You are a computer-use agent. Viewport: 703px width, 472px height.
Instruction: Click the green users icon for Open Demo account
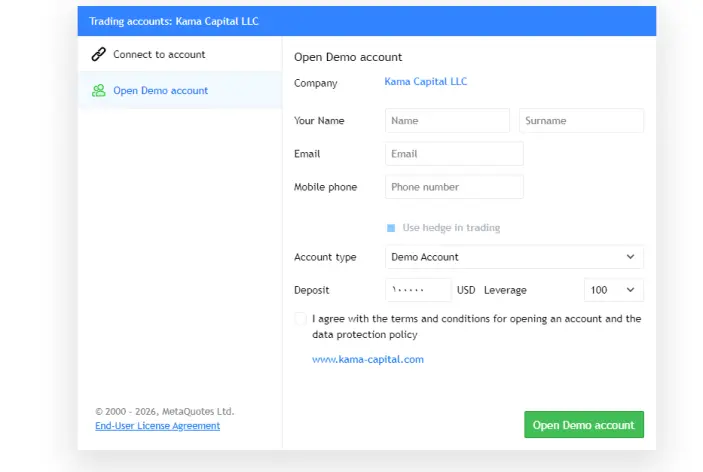click(99, 91)
